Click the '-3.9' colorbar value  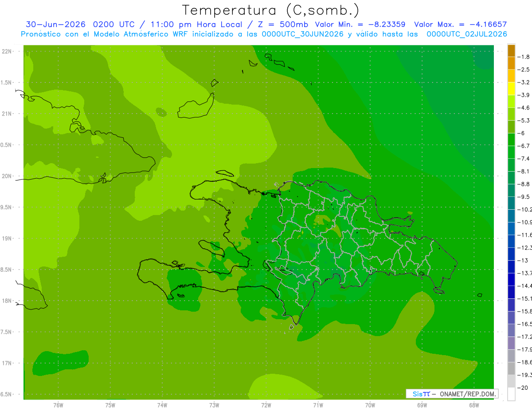point(524,95)
